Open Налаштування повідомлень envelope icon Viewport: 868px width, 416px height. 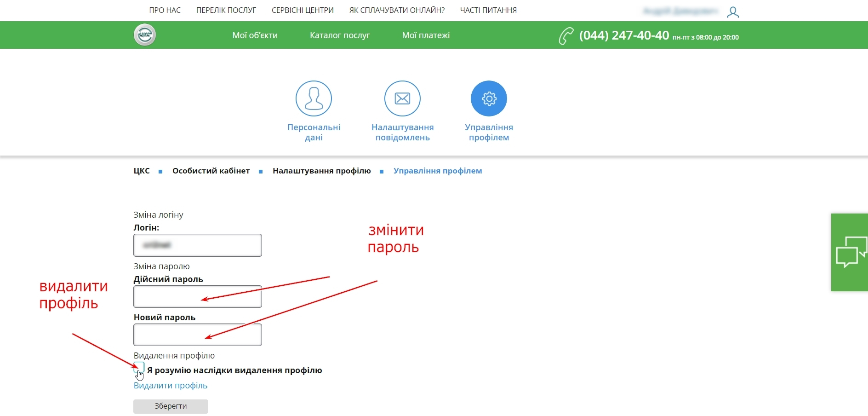point(402,98)
